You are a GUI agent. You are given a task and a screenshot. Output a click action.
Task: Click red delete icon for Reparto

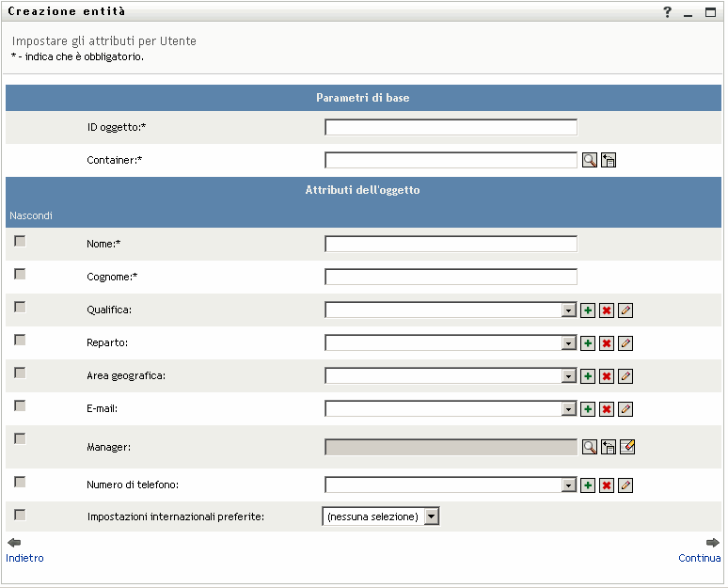[607, 343]
